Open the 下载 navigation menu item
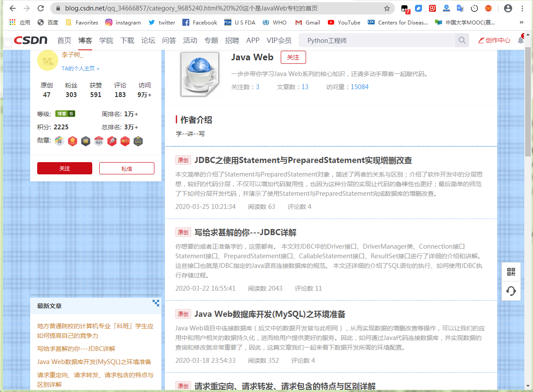Image resolution: width=533 pixels, height=392 pixels. coord(127,40)
